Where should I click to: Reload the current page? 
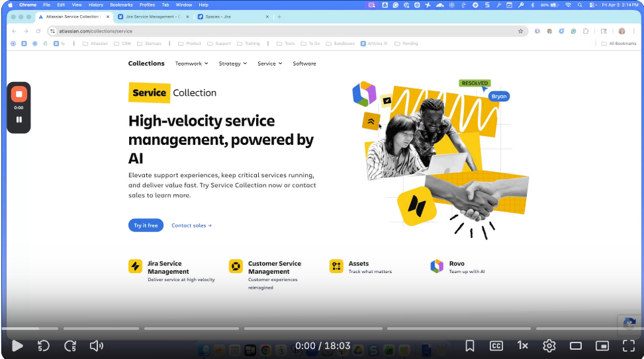pyautogui.click(x=38, y=31)
